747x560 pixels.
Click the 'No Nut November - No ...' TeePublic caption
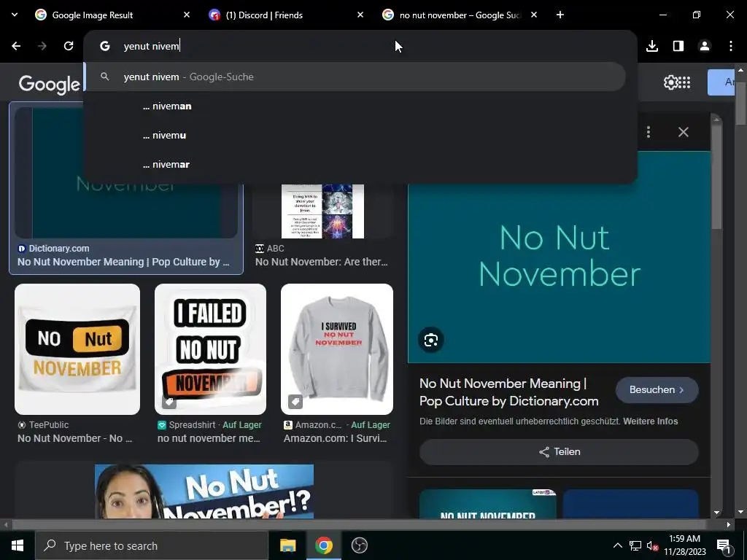point(75,438)
